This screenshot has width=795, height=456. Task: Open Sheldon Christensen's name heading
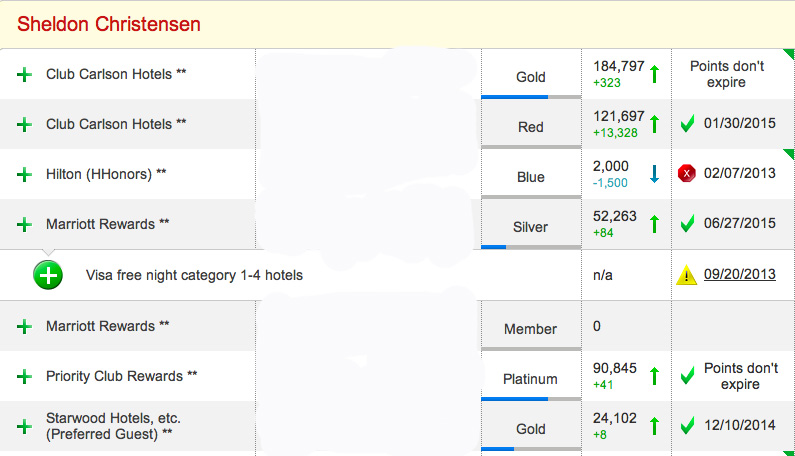[109, 24]
